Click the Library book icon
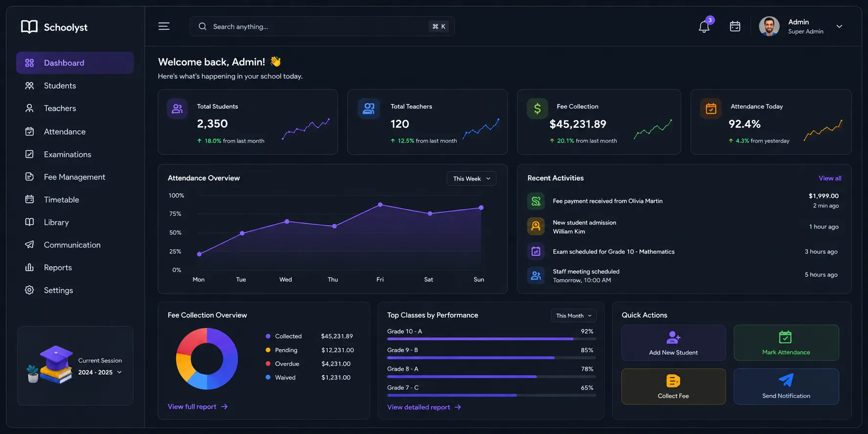The height and width of the screenshot is (434, 868). [29, 222]
